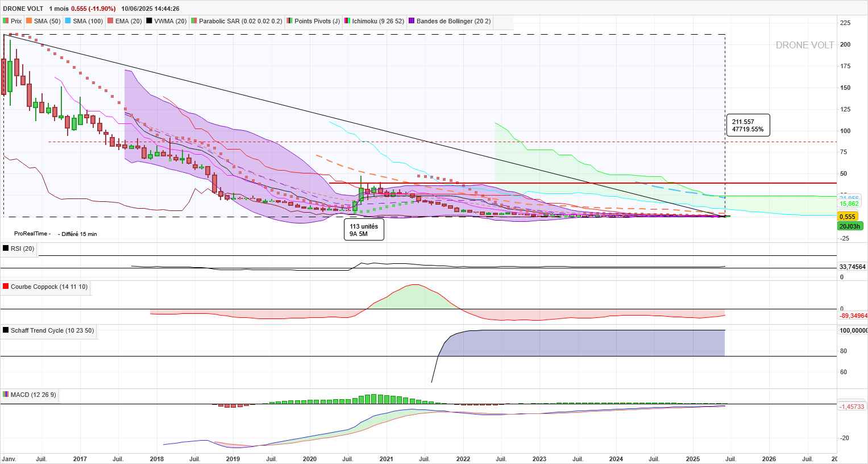The width and height of the screenshot is (868, 464).
Task: Click the Schaff Trend Cycle (10 23 50) label
Action: 52,330
